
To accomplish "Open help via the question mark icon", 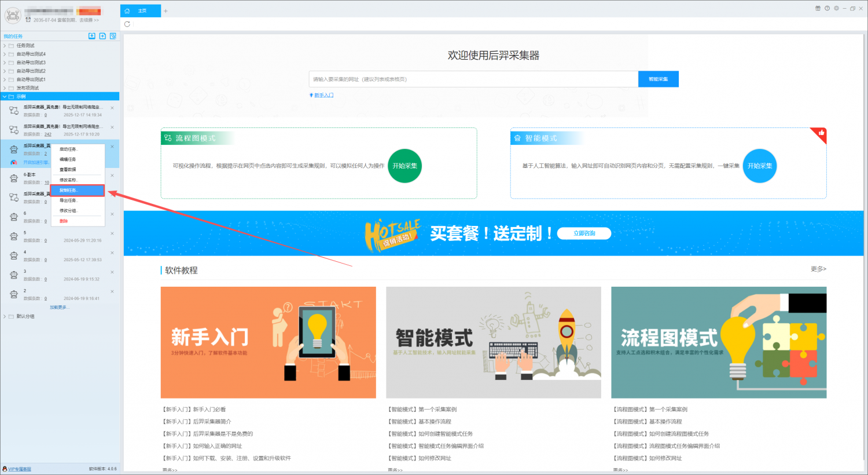I will pyautogui.click(x=827, y=8).
